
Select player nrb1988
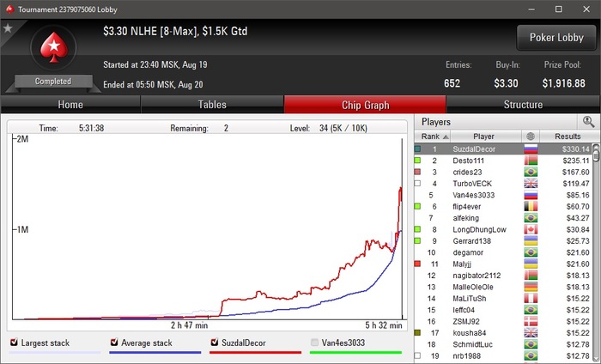click(x=466, y=356)
